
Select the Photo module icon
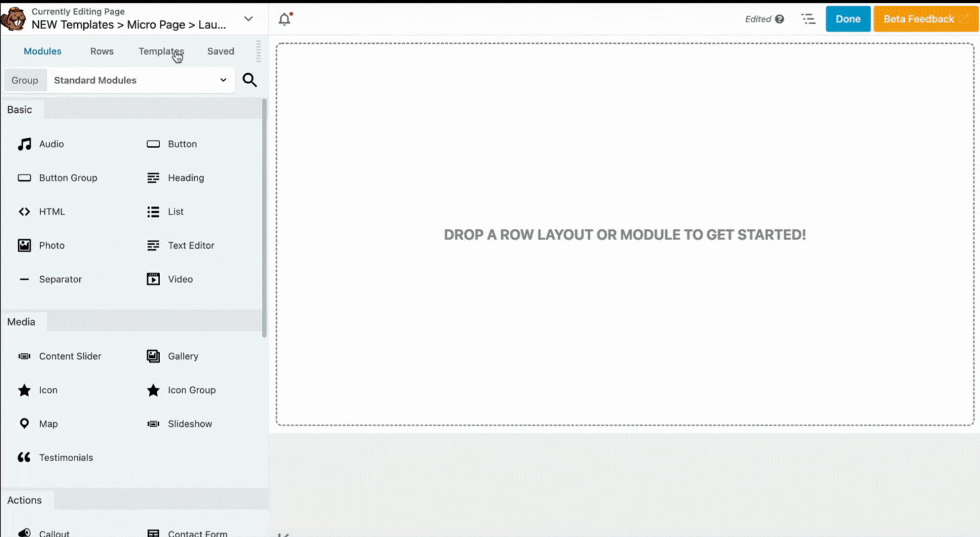click(x=24, y=245)
